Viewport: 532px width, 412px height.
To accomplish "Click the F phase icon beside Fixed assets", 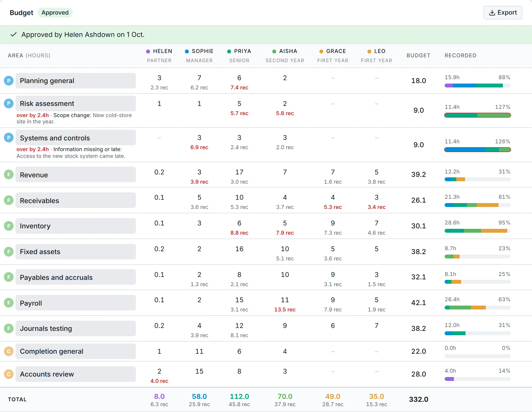I will (9, 252).
